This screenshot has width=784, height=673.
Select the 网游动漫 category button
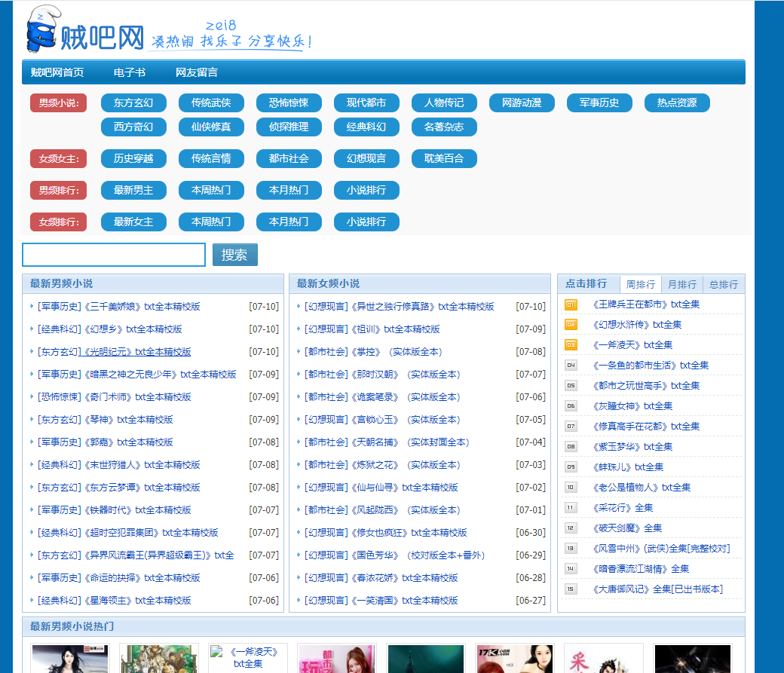click(x=522, y=103)
